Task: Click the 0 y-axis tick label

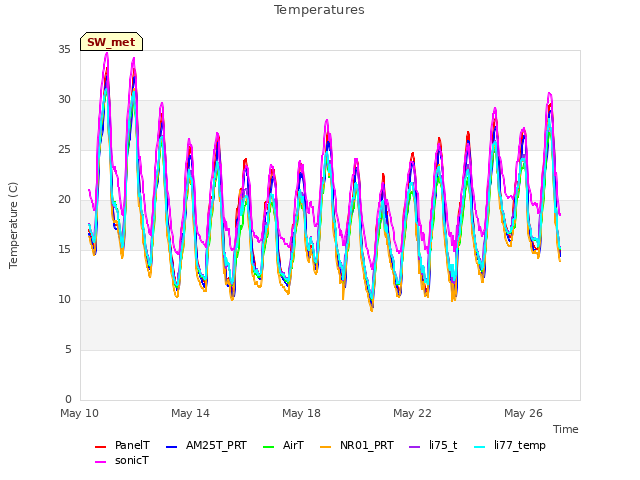Action: tap(68, 399)
